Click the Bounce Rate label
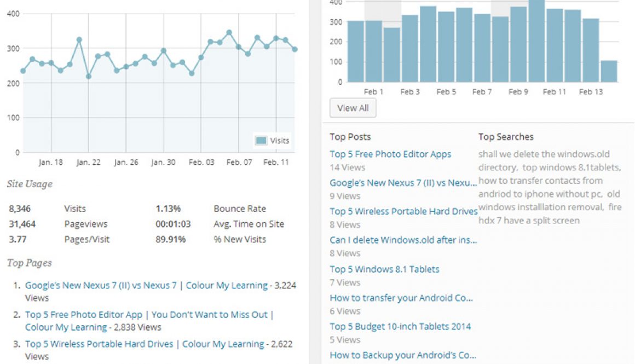 click(x=240, y=209)
